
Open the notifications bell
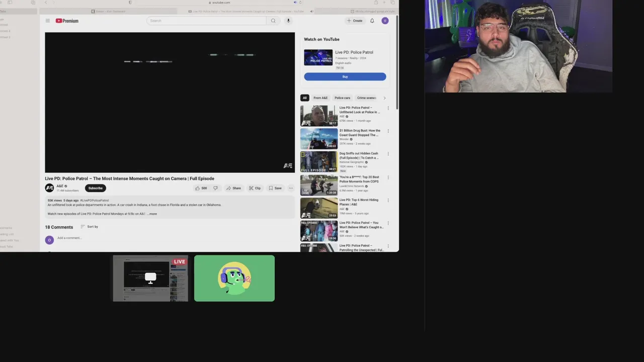[372, 21]
